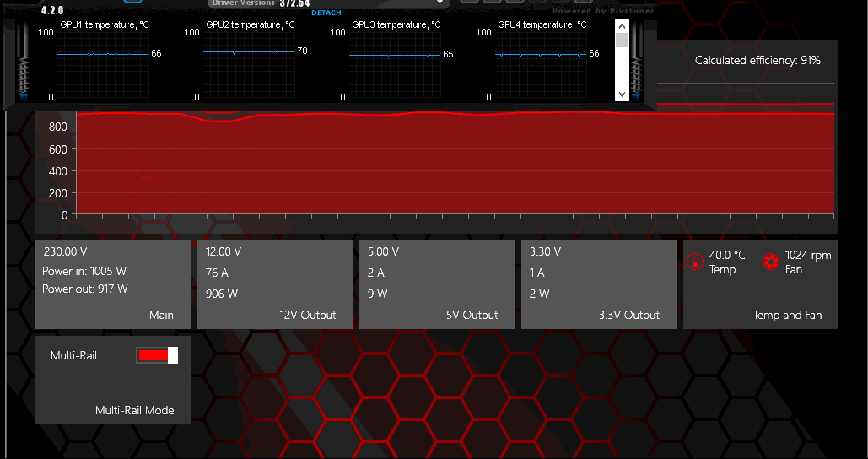Screen dimensions: 868x459
Task: Click the "Temp and Fan" tile label
Action: (787, 315)
